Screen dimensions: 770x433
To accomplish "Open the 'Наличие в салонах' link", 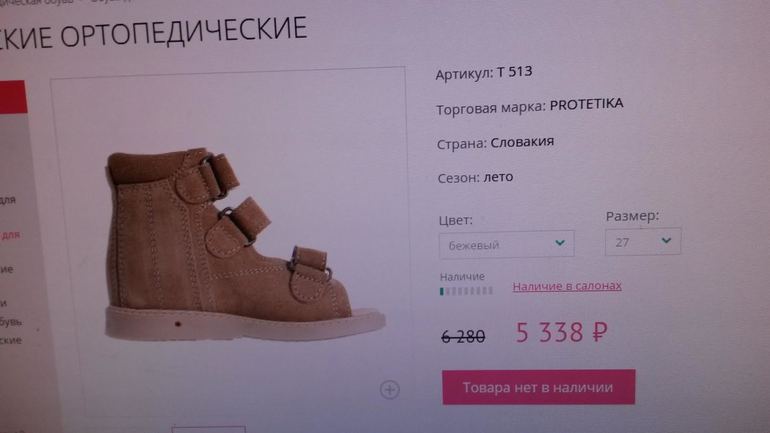I will tap(567, 286).
